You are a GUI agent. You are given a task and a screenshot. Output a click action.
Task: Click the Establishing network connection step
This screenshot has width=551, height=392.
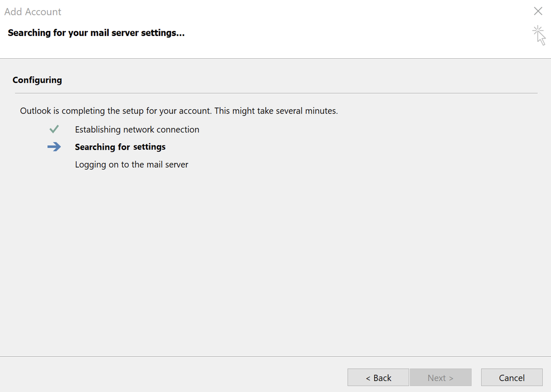137,130
